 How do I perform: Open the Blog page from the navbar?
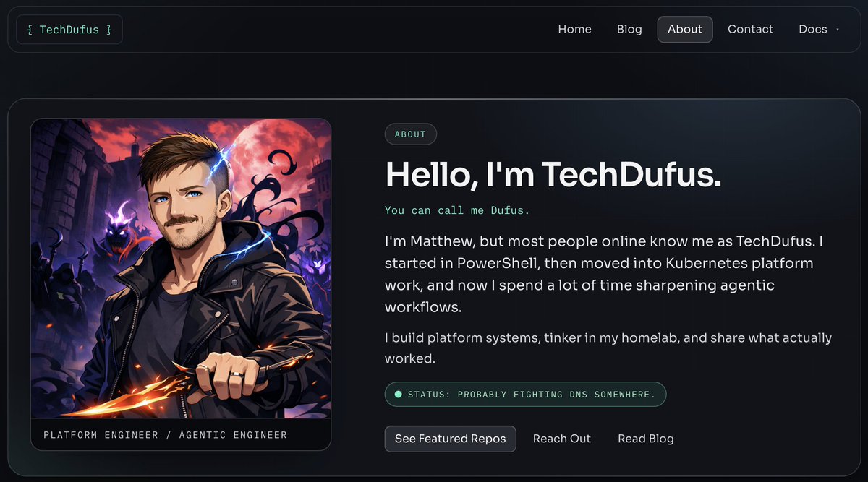point(629,29)
